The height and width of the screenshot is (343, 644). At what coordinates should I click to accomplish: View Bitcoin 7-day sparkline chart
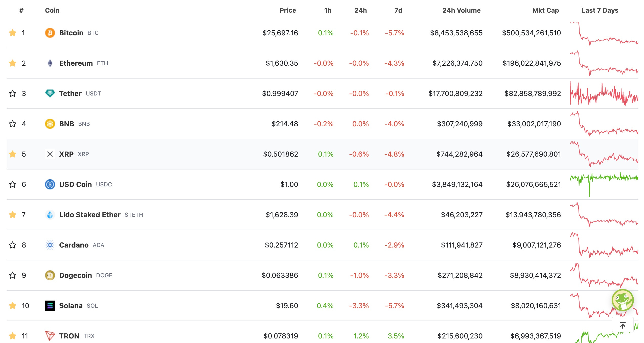click(604, 33)
